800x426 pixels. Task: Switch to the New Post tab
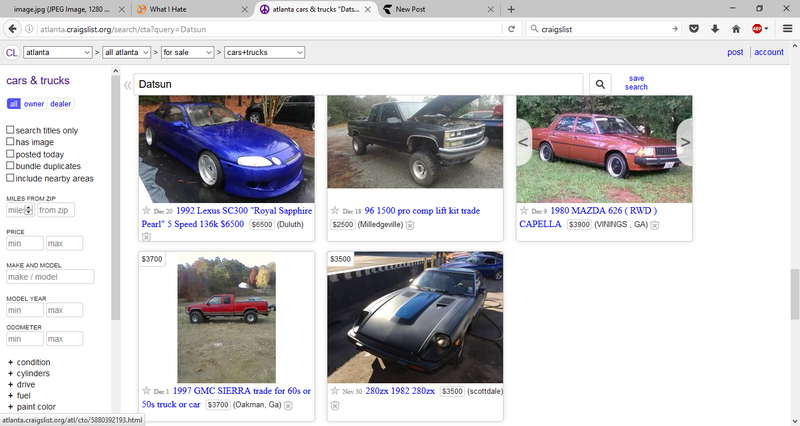pos(439,9)
